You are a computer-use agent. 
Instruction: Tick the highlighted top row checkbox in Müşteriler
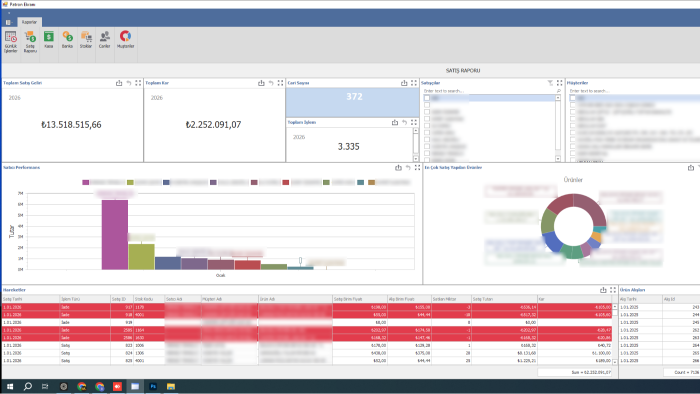[573, 98]
